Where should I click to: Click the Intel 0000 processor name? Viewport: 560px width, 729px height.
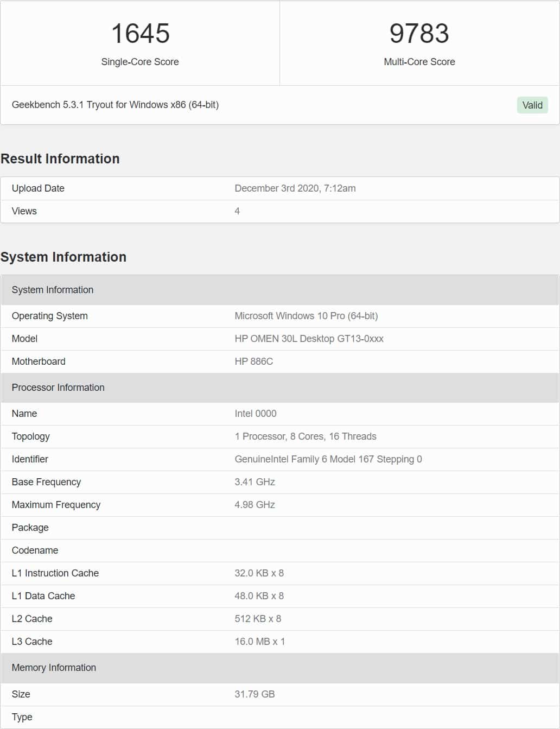pos(256,414)
